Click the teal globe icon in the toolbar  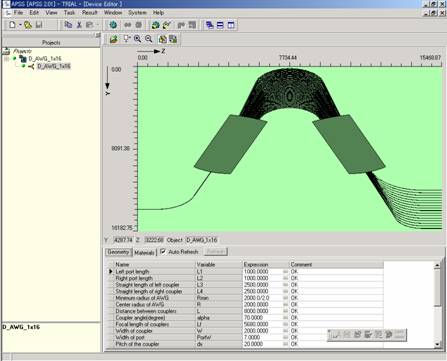point(113,25)
